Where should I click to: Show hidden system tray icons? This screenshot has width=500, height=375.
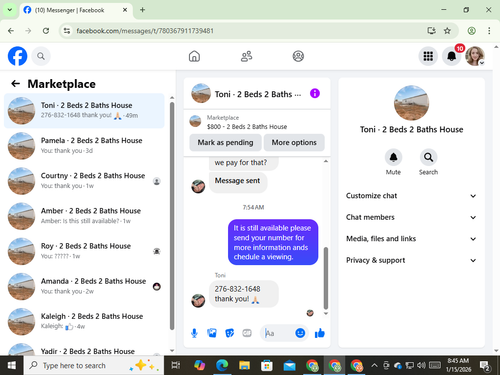(x=374, y=366)
